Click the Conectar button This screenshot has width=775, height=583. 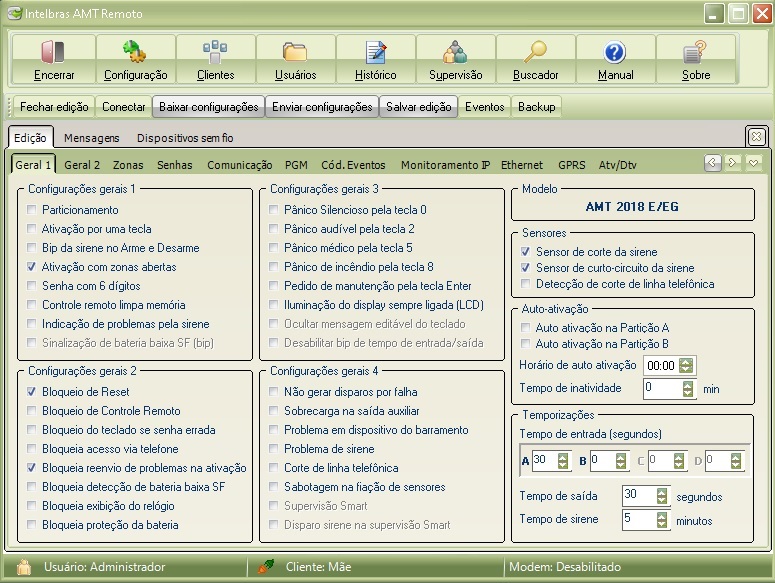(x=124, y=107)
